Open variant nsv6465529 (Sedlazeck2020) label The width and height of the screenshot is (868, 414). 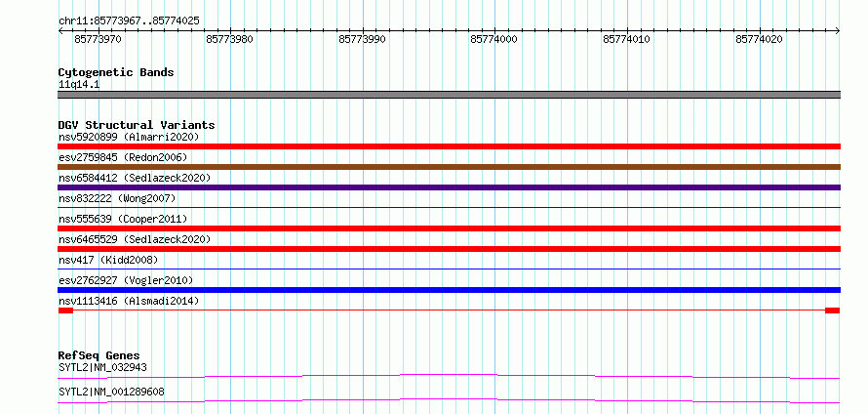point(135,239)
